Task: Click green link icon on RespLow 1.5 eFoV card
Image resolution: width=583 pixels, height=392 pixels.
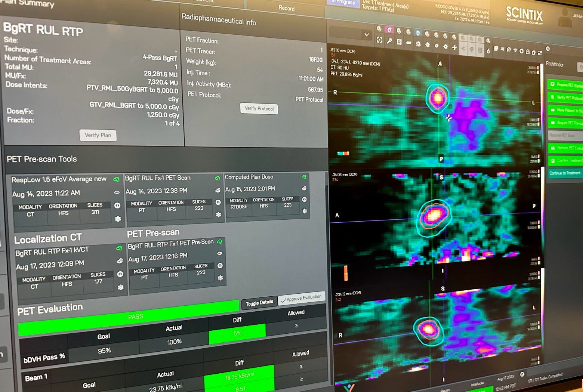Action: coord(116,179)
